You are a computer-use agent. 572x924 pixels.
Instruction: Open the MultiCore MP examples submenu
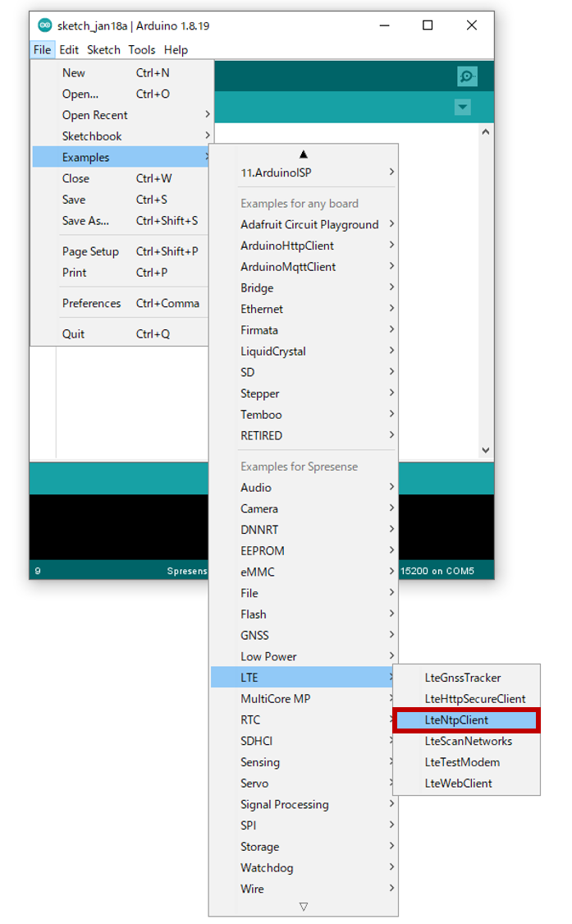coord(302,699)
